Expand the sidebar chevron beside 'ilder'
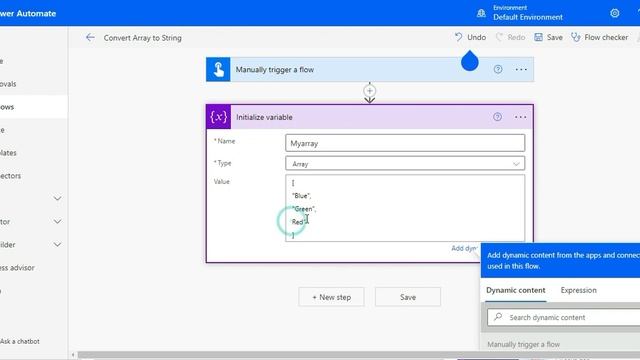Viewport: 640px width, 360px height. tap(58, 244)
